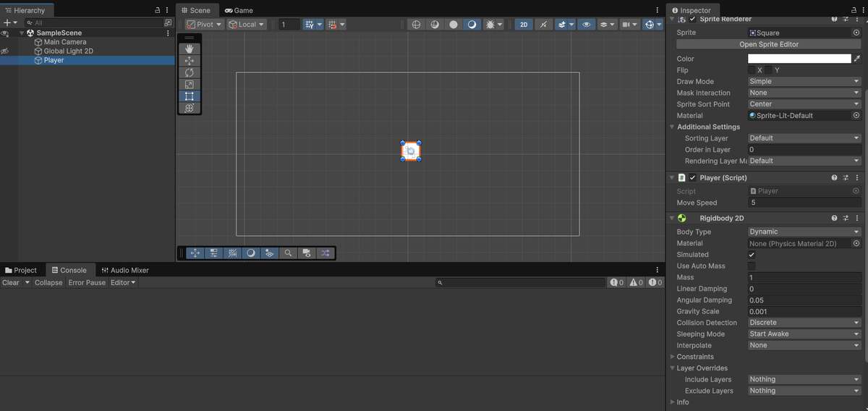The image size is (868, 411).
Task: Open Sprite Renderer three-dot menu
Action: 856,19
